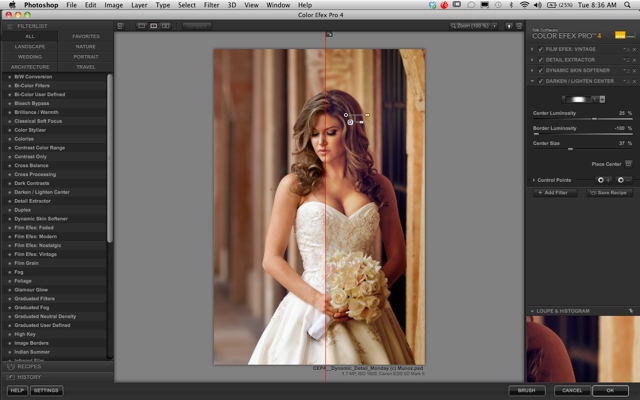
Task: Select the WEDDING filter category tab
Action: coord(30,57)
